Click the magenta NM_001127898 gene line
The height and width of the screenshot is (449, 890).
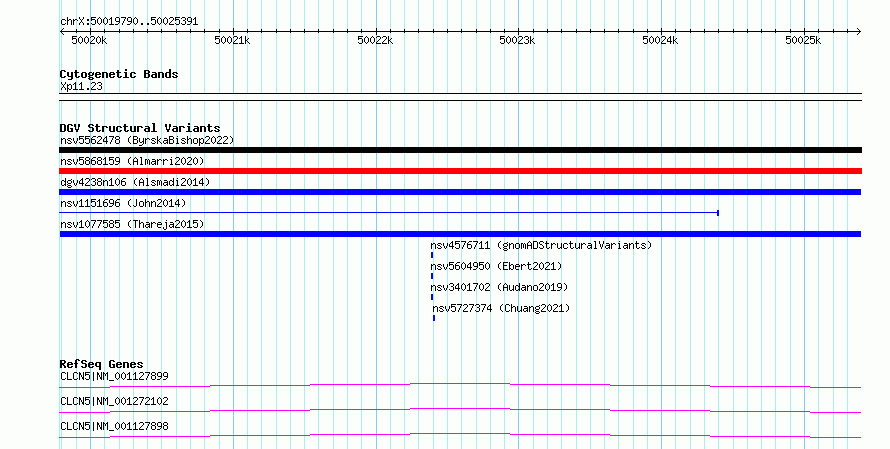point(460,435)
